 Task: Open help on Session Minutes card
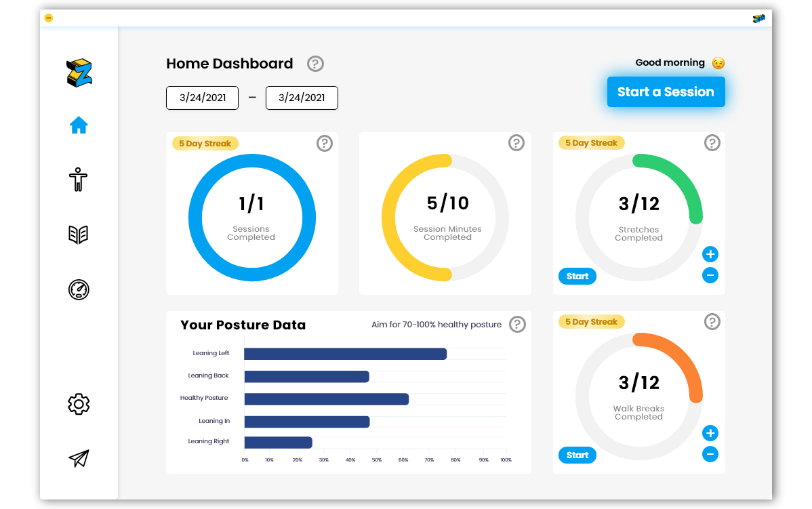[x=516, y=142]
